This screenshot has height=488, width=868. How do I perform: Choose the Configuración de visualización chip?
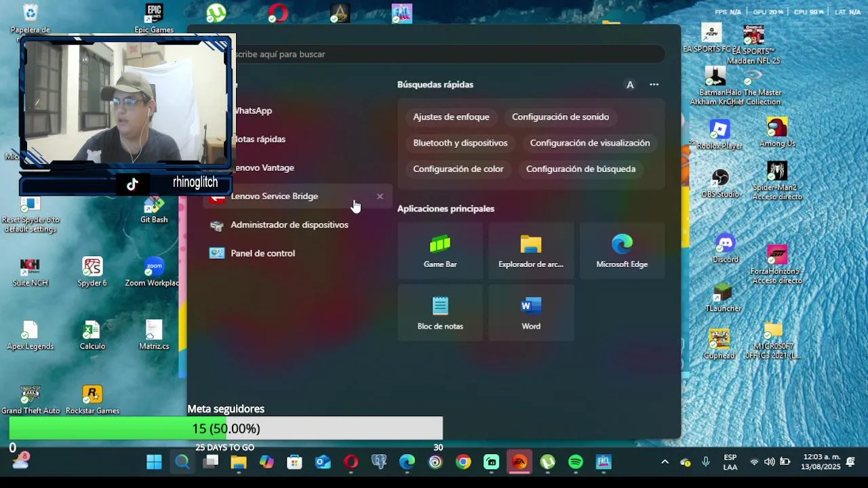tap(590, 143)
